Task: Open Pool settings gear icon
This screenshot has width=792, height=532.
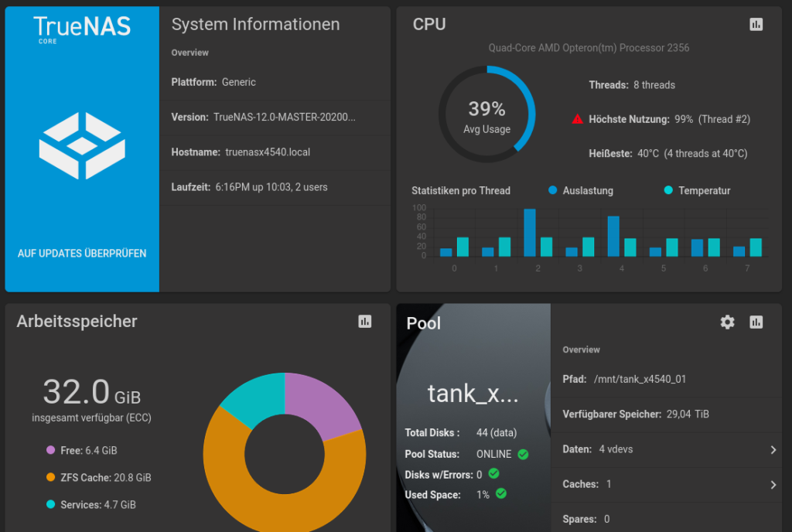Action: pos(727,322)
